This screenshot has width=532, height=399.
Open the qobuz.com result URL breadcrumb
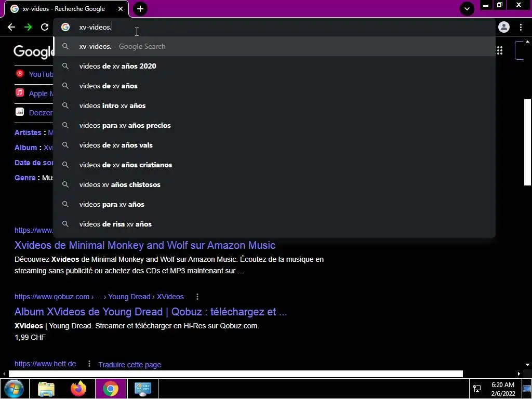[x=99, y=297]
